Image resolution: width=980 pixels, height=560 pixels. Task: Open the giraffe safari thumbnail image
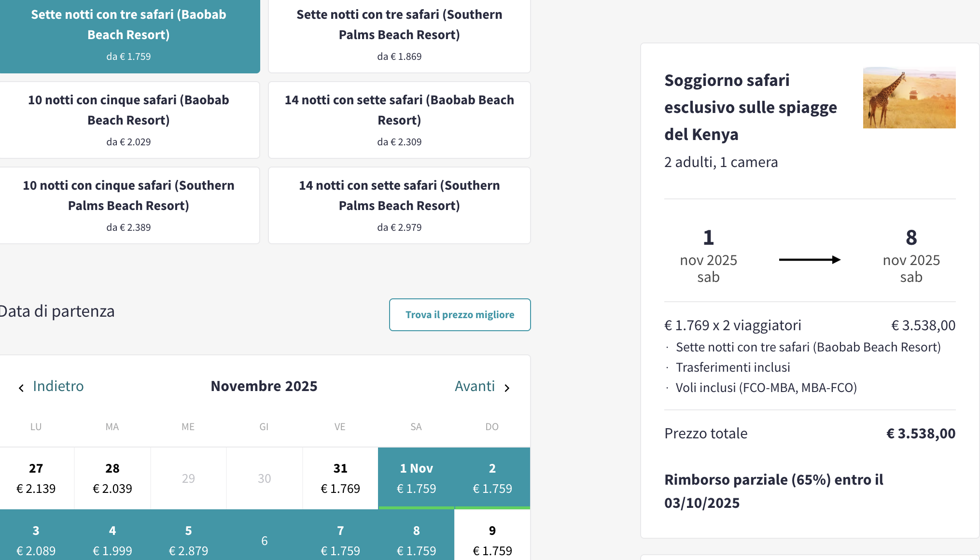(x=909, y=98)
